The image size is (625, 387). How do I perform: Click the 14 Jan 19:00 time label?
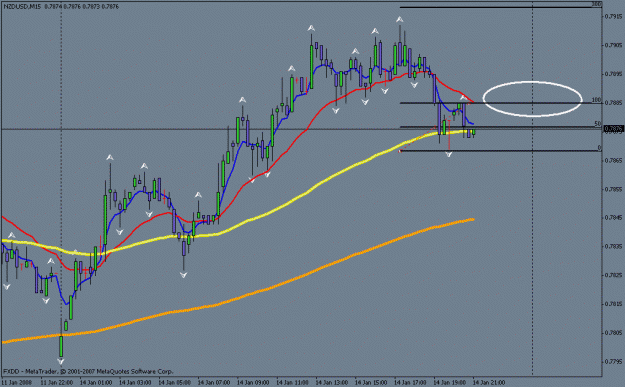coord(450,383)
